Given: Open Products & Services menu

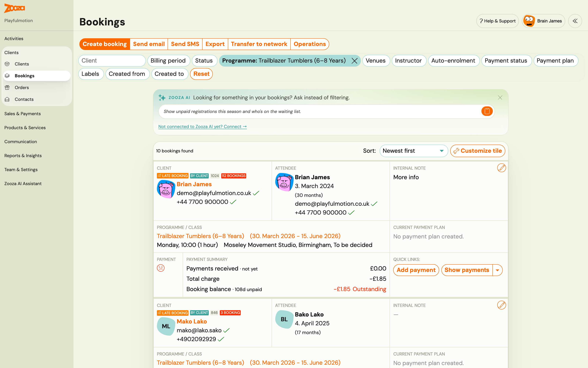Looking at the screenshot, I should pyautogui.click(x=25, y=128).
